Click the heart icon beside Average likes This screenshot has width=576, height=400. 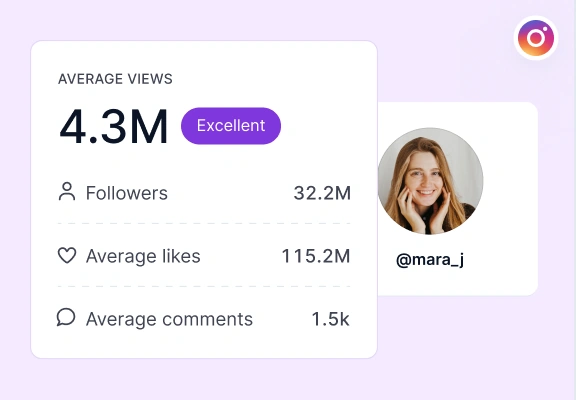[x=67, y=255]
